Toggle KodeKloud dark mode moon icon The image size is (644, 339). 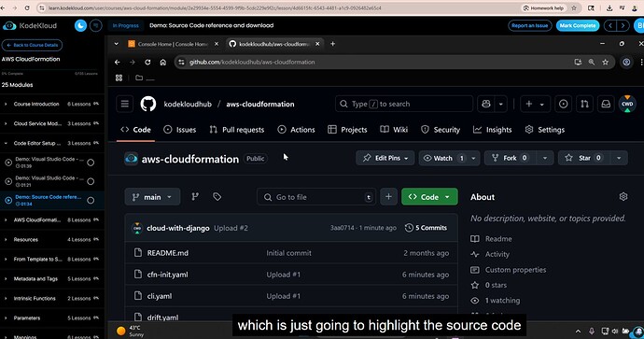tap(80, 25)
